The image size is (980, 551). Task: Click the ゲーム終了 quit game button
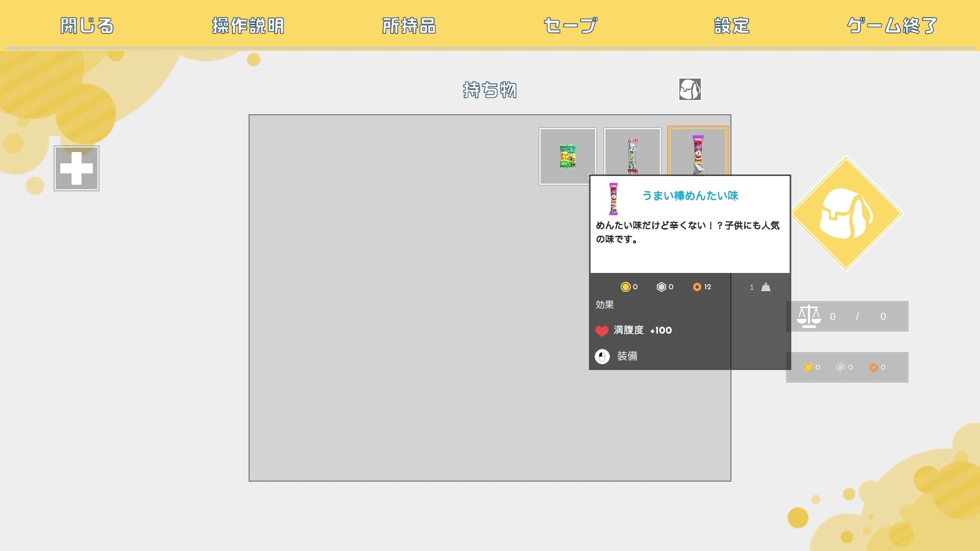(892, 26)
